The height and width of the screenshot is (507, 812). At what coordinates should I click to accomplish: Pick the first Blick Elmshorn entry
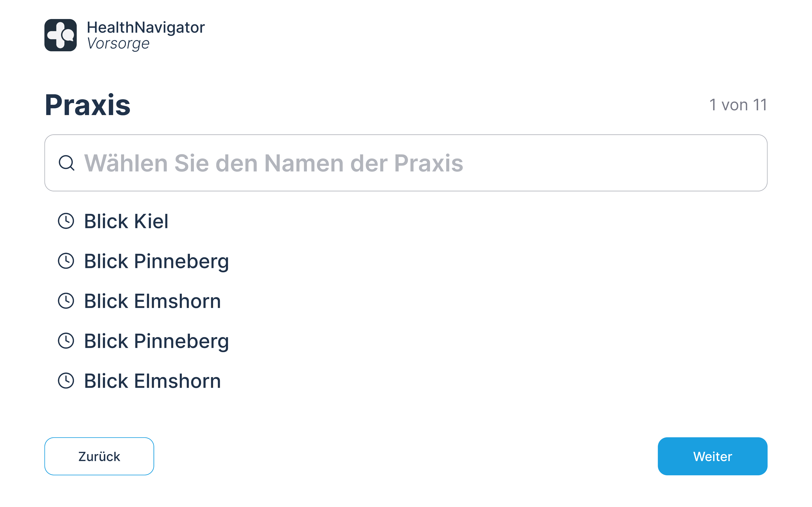click(152, 301)
